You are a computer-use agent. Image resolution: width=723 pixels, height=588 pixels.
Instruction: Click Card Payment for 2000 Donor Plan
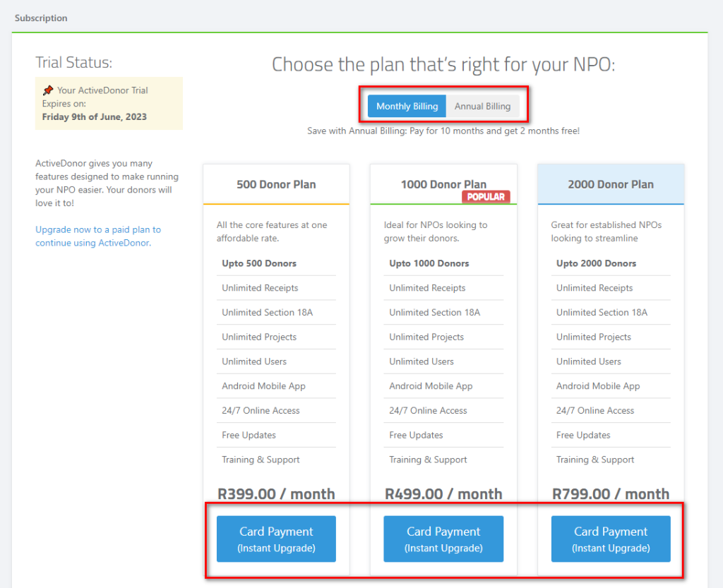(x=611, y=539)
